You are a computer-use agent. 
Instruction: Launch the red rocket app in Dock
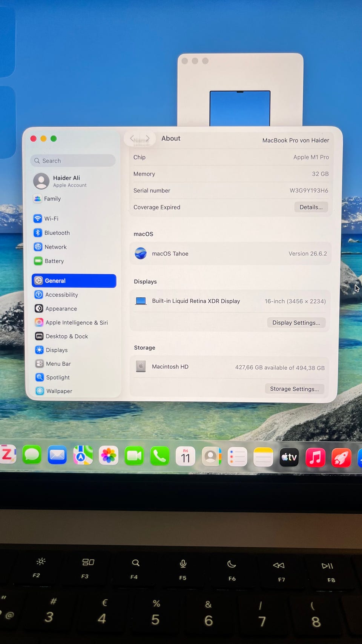point(341,458)
